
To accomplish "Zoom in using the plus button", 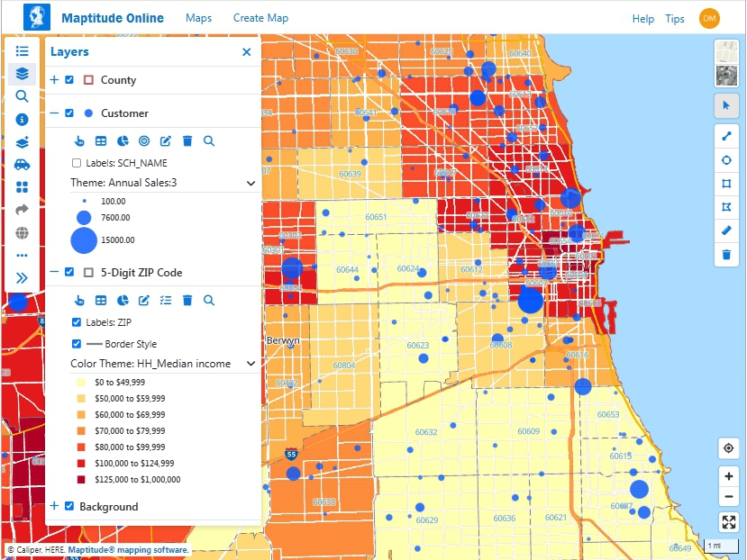I will [729, 475].
